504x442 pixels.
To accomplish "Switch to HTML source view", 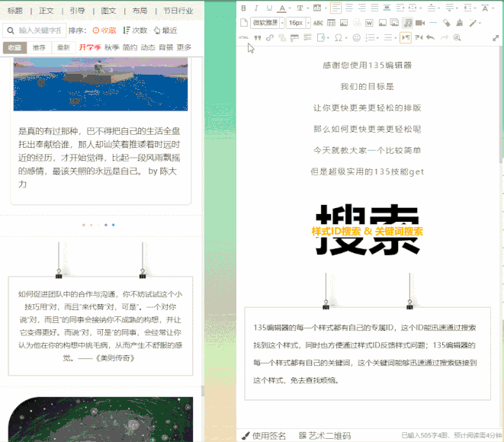I will [243, 37].
